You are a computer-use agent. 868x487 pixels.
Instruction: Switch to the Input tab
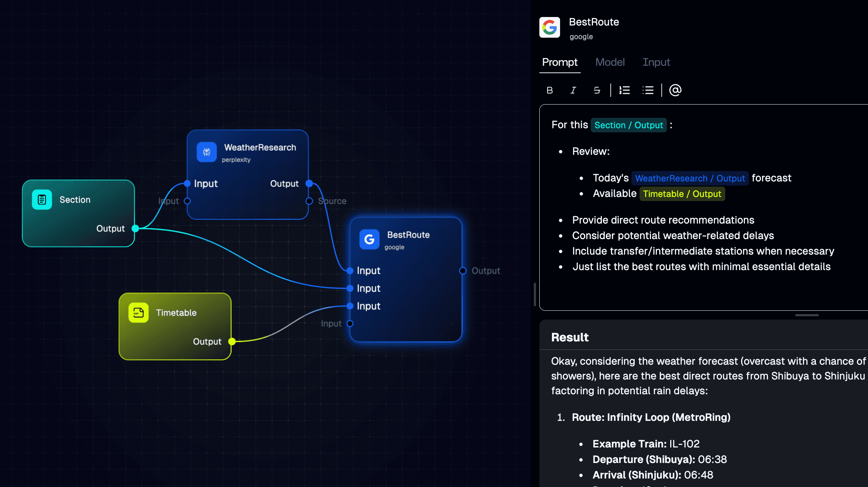(656, 62)
